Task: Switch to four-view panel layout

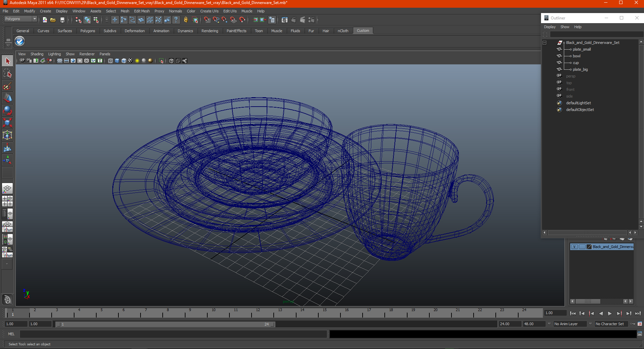Action: pos(7,201)
